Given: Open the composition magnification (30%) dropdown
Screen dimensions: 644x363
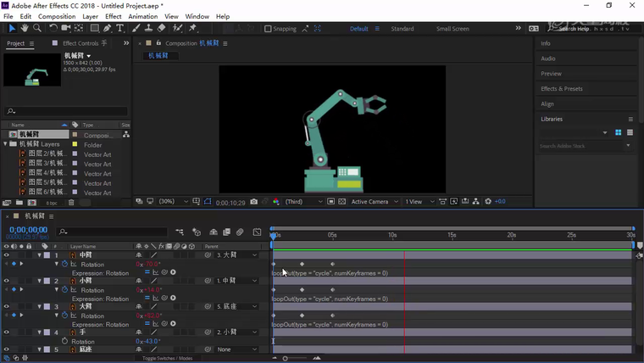Looking at the screenshot, I should point(173,202).
